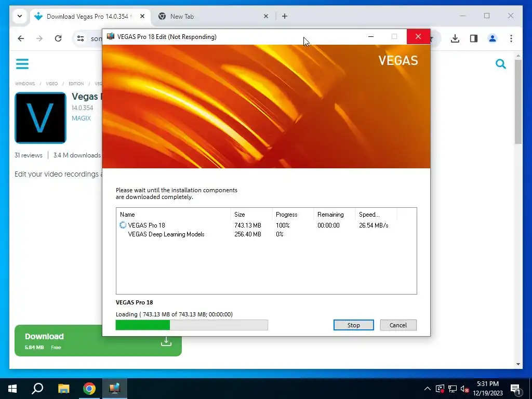The image size is (532, 399).
Task: Open Windows taskbar search
Action: (37, 389)
